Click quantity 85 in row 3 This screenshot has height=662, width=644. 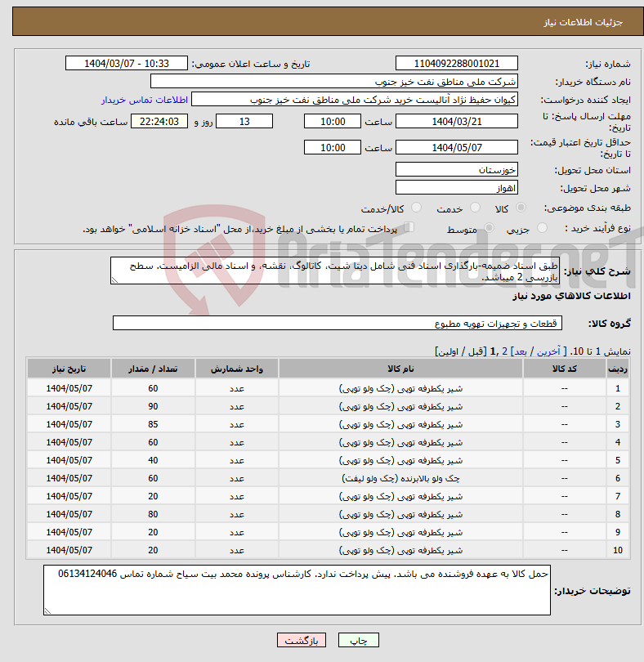click(153, 424)
